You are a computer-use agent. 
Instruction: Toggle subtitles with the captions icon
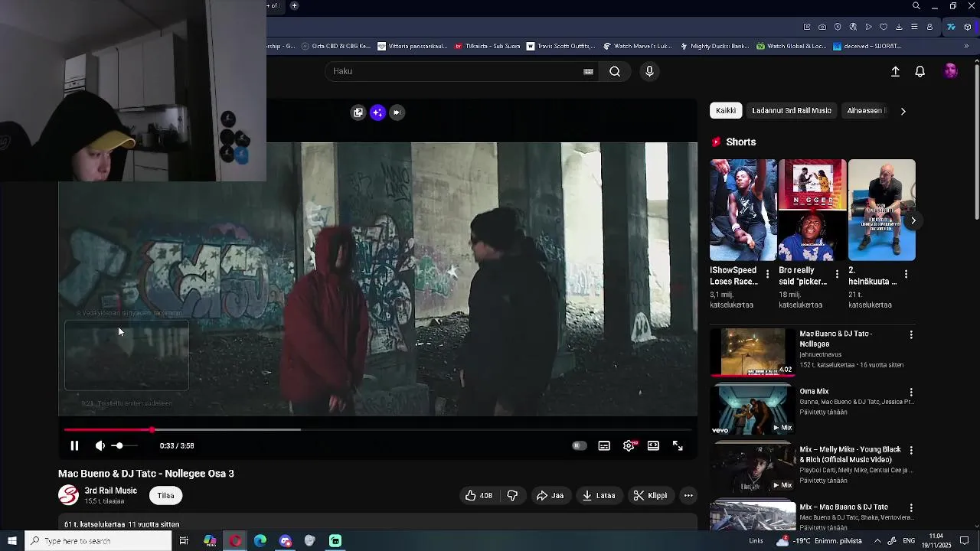[x=604, y=445]
